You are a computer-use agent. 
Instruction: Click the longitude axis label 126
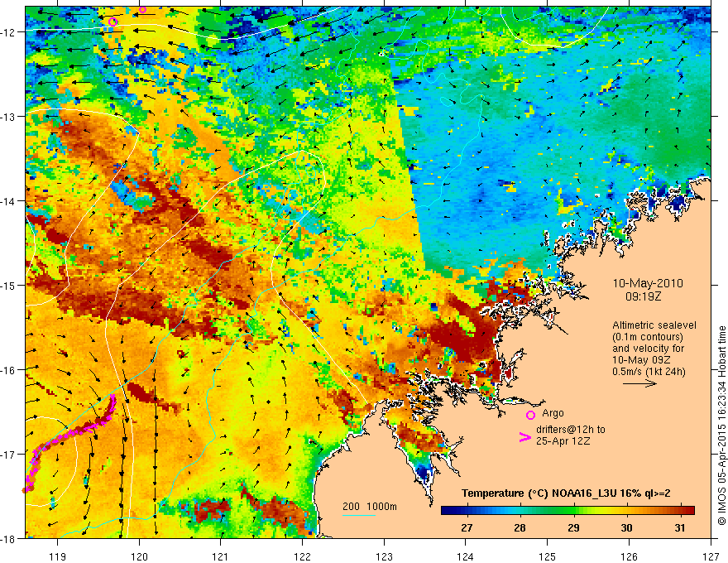click(x=629, y=556)
